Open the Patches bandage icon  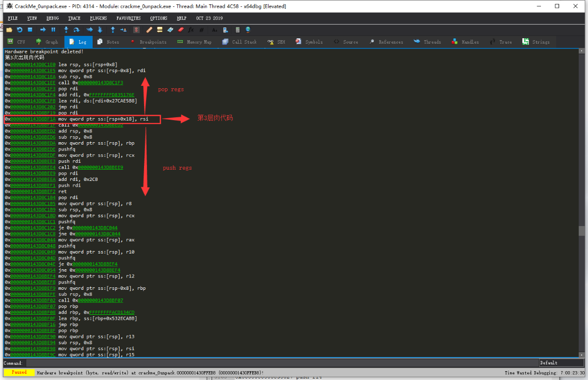pos(149,30)
